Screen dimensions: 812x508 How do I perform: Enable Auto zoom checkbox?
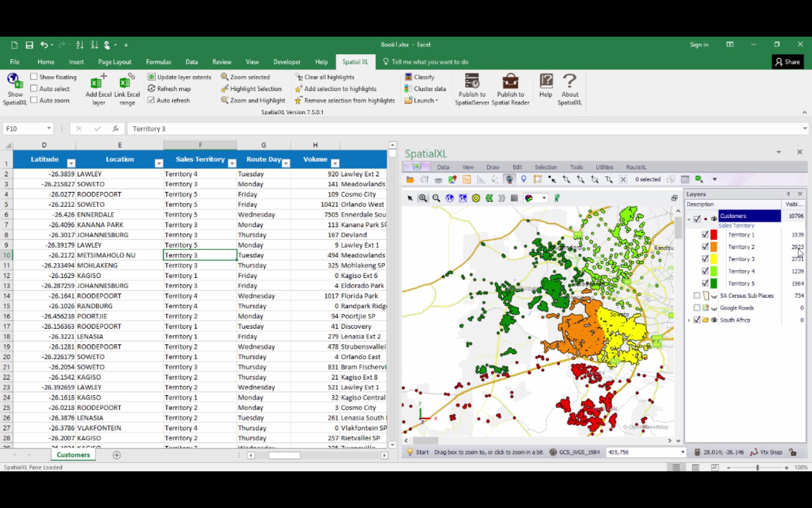(34, 100)
